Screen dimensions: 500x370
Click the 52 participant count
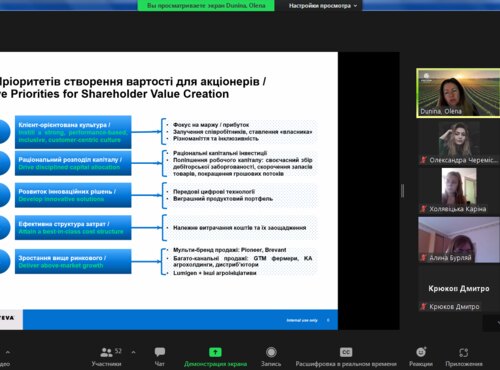click(x=118, y=351)
